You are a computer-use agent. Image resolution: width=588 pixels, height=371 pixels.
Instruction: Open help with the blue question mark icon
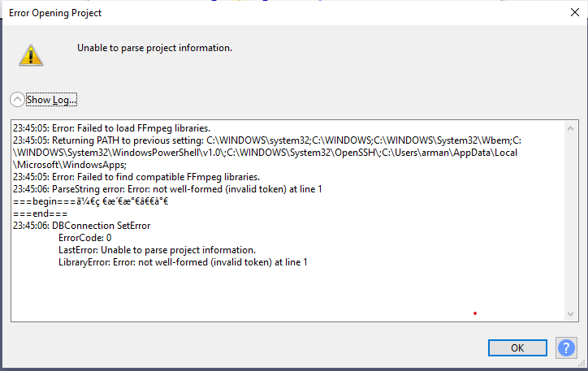(x=566, y=347)
